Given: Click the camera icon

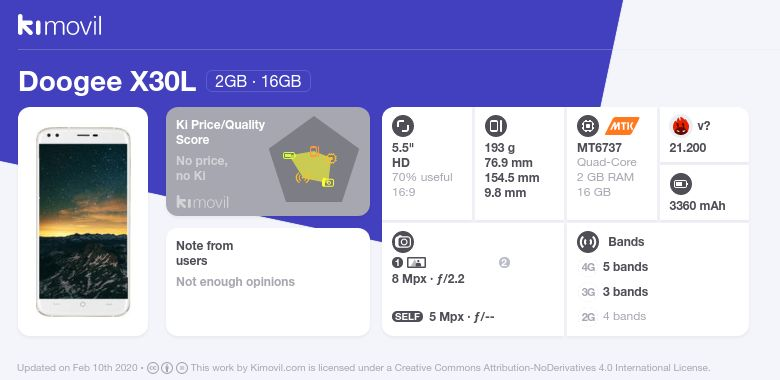Looking at the screenshot, I should (x=403, y=242).
